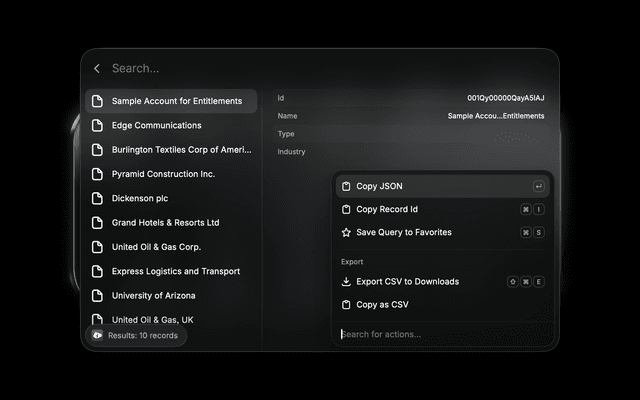Click clipboard icon next to Copy as CSV

(346, 304)
